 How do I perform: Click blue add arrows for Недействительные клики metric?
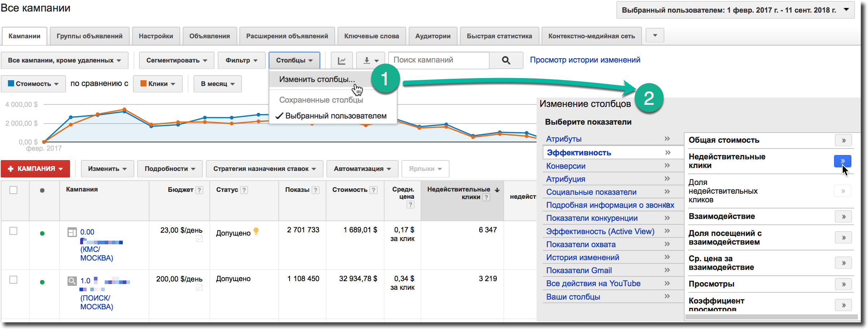(x=843, y=162)
